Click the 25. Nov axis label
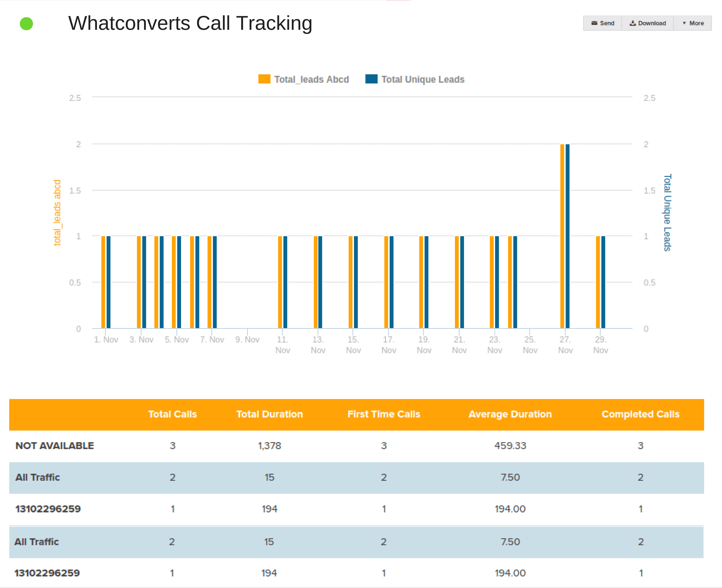 click(530, 345)
